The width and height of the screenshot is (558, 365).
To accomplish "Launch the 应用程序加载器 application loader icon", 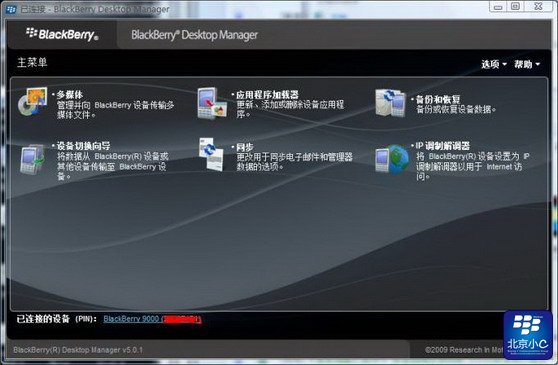I will [212, 103].
